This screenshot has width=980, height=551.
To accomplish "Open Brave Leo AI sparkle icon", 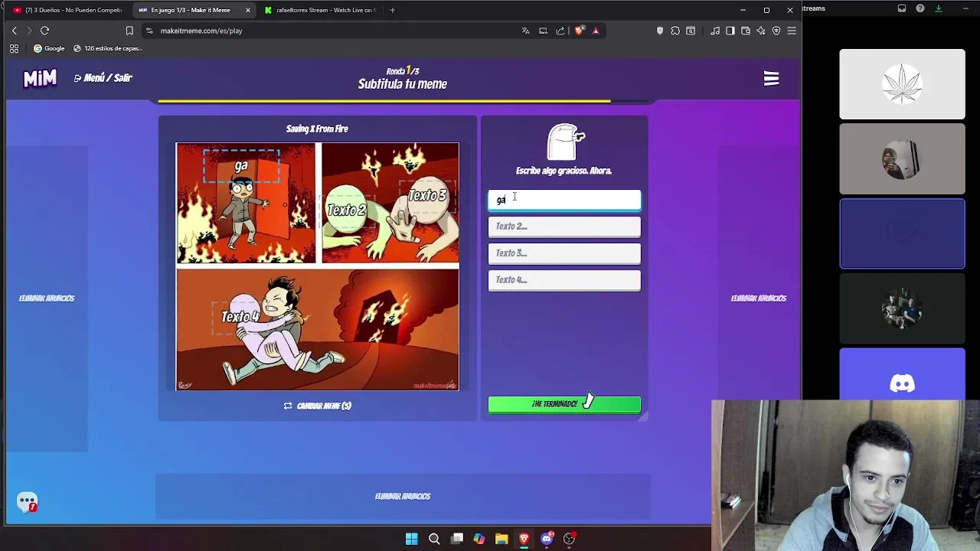I will tap(761, 31).
